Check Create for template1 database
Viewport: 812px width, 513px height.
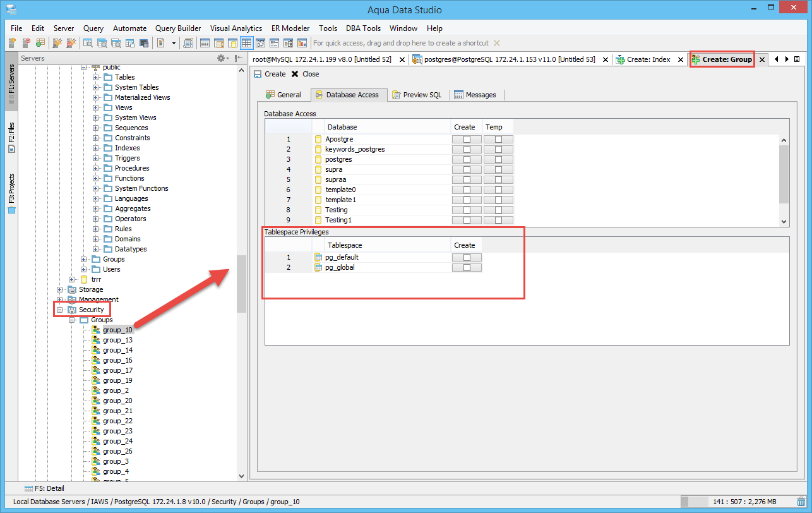[x=467, y=200]
